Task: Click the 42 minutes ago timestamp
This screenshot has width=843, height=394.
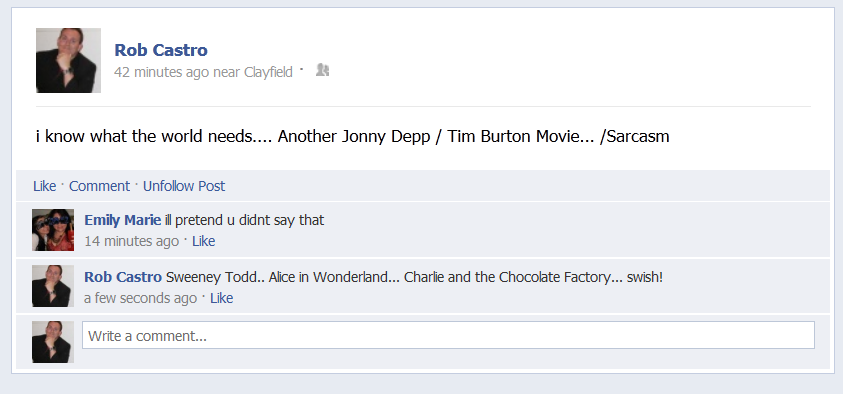Action: [x=161, y=72]
